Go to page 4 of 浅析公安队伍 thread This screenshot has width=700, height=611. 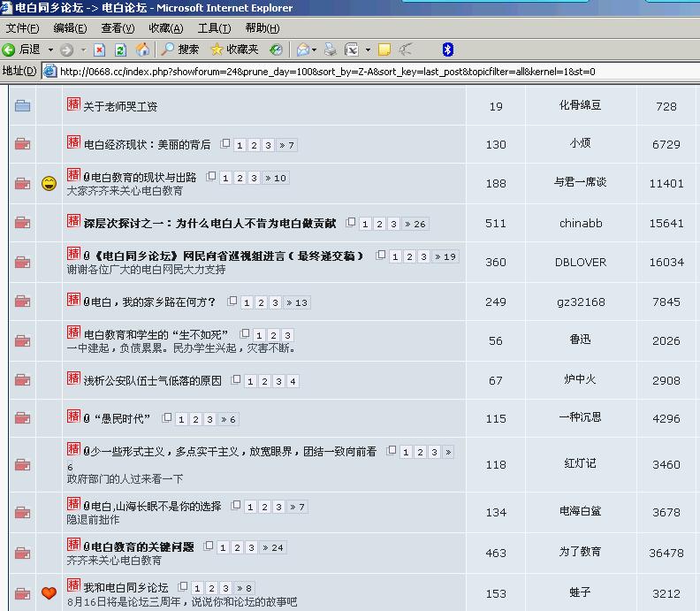click(x=292, y=382)
